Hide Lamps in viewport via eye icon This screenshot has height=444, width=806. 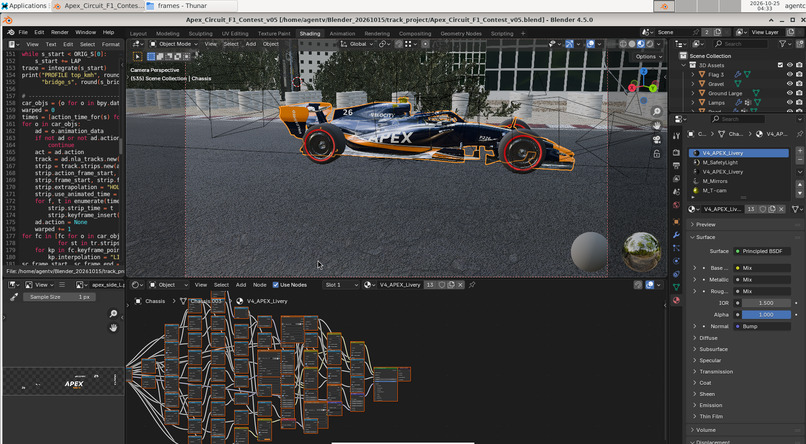pyautogui.click(x=790, y=102)
